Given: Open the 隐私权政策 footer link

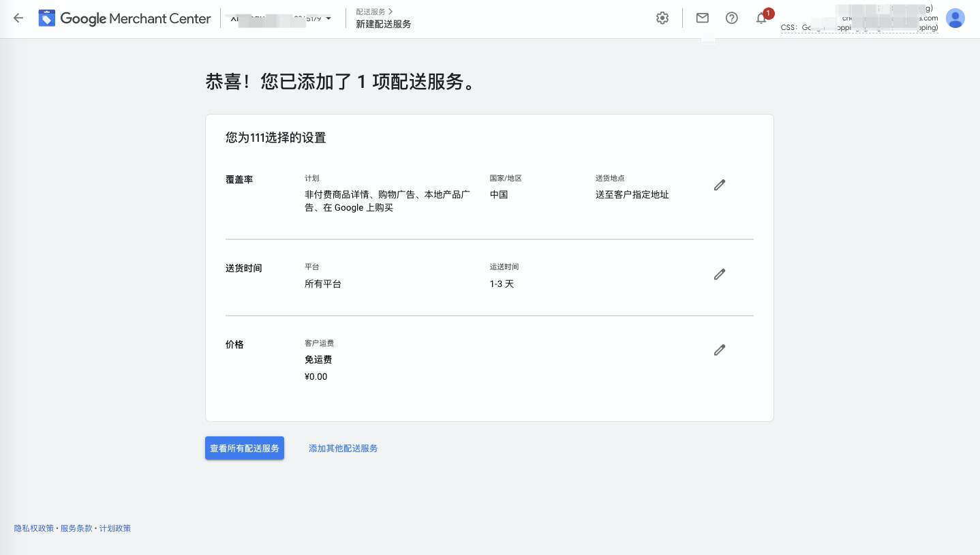Looking at the screenshot, I should (x=34, y=528).
